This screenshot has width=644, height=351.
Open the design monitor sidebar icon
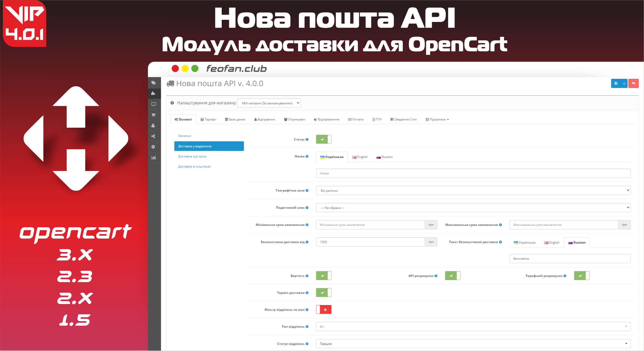click(154, 104)
